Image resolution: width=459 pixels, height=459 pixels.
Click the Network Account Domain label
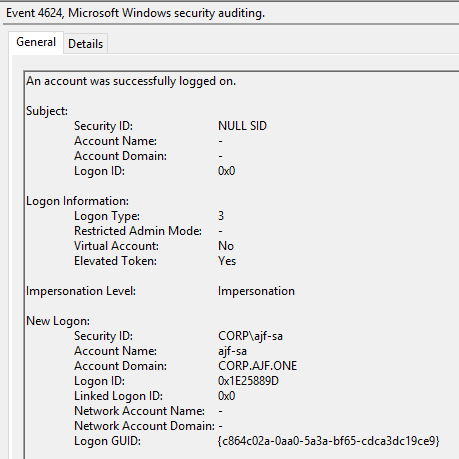pyautogui.click(x=144, y=426)
